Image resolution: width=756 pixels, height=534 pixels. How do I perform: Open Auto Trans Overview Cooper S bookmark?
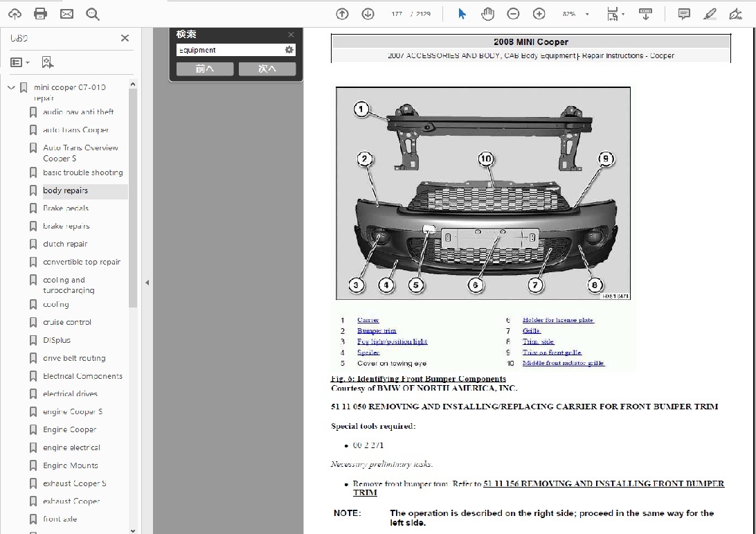coord(80,153)
